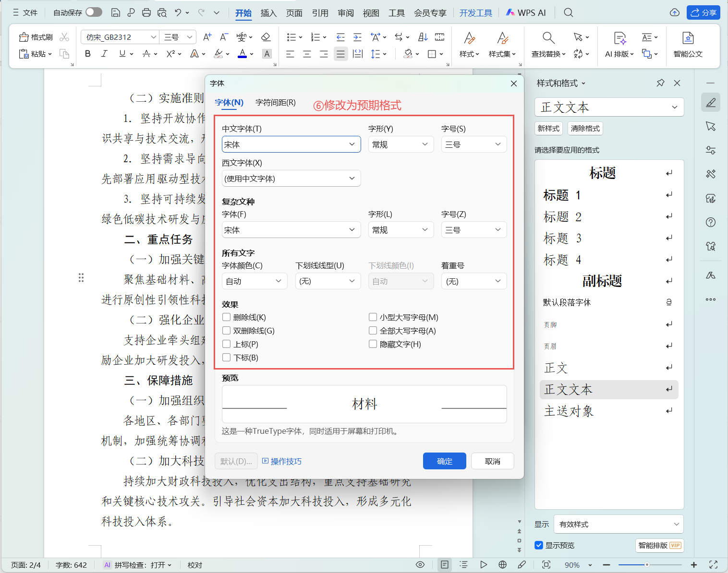This screenshot has height=573, width=728.
Task: Enable the strikethrough (删除线) checkbox
Action: [227, 317]
